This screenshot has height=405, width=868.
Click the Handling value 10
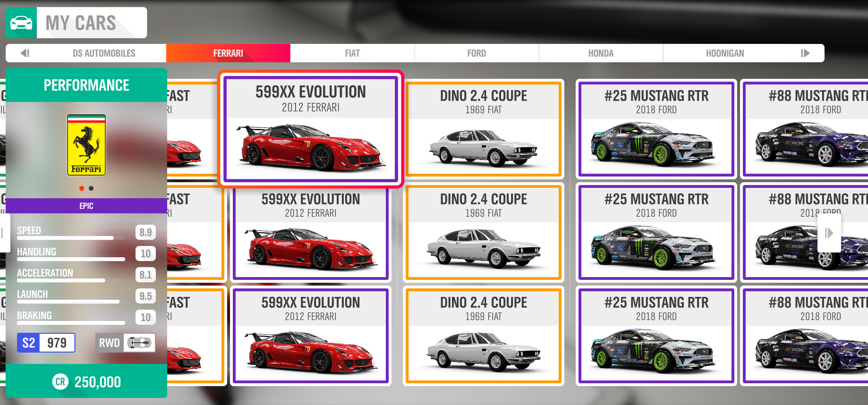click(145, 253)
